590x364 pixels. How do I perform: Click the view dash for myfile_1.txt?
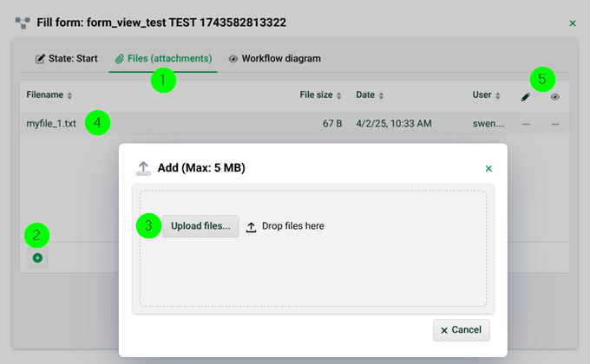click(x=555, y=124)
